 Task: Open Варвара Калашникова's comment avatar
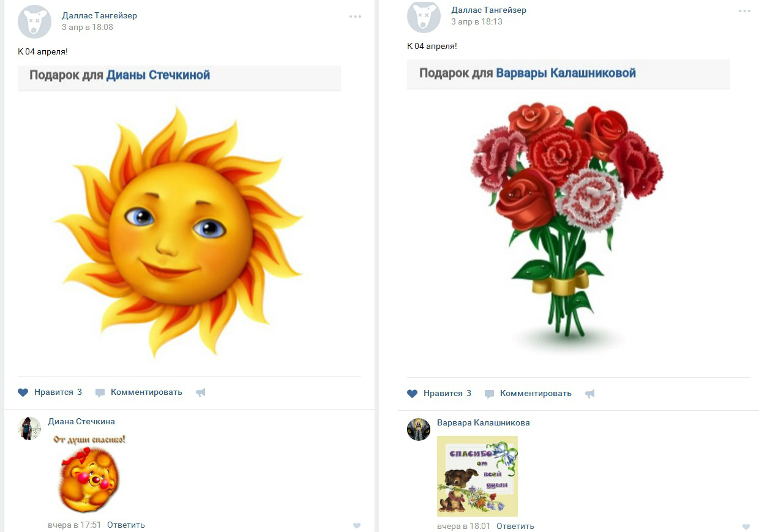419,429
